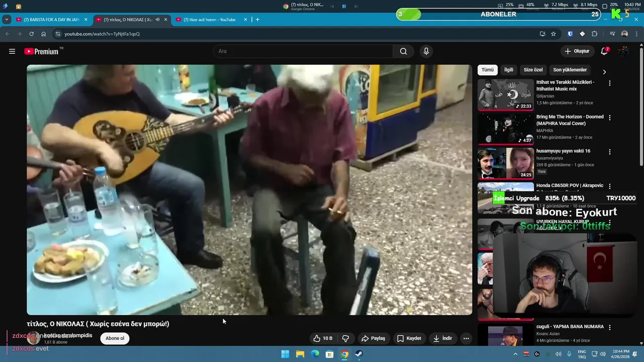Open the Bitwarden shield extension

coord(570,34)
